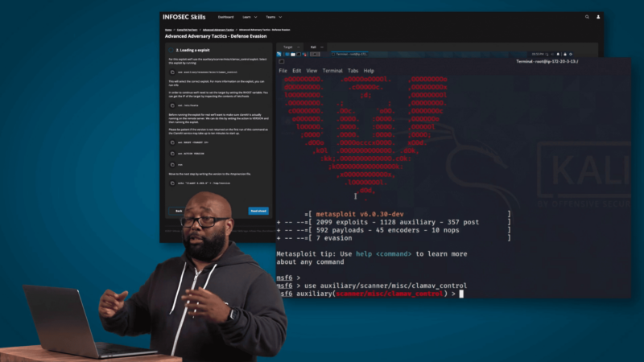644x362 pixels.
Task: Copy the 'use auxiliary/scanner' command
Action: coord(173,72)
